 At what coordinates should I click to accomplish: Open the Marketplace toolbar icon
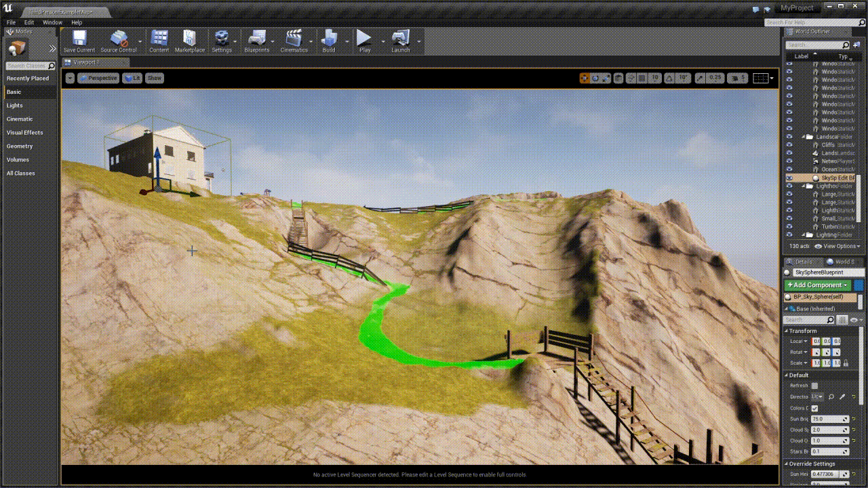(x=190, y=41)
